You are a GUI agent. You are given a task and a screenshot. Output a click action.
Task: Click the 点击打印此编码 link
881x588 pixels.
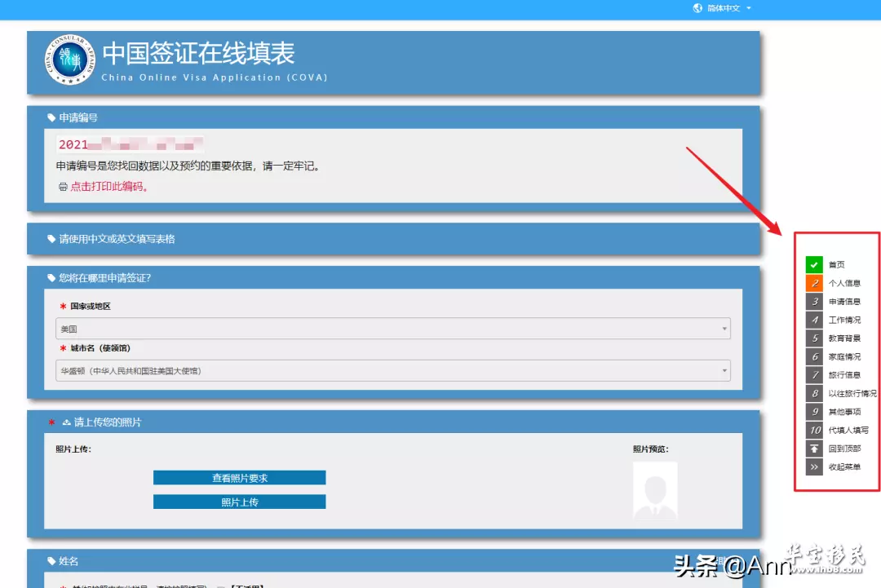(x=109, y=187)
